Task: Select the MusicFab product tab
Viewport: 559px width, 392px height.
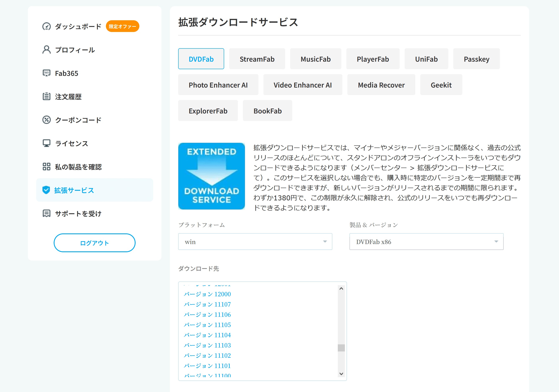Action: 315,59
